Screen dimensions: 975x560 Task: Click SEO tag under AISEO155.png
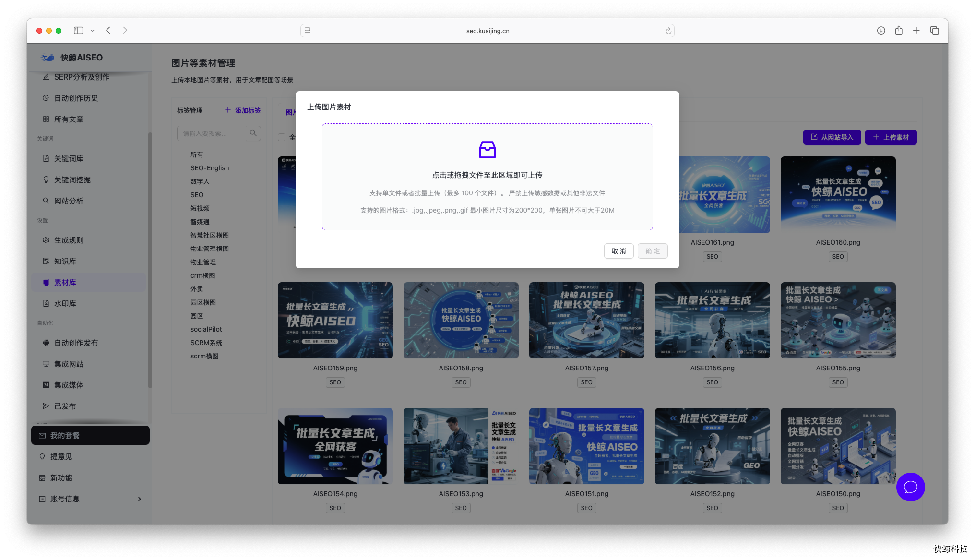pyautogui.click(x=838, y=382)
